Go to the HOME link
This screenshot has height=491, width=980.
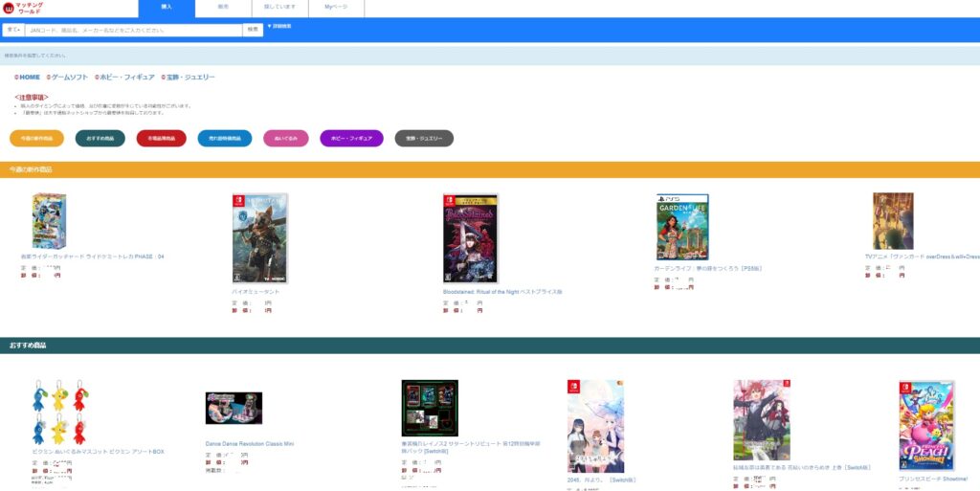click(x=28, y=77)
